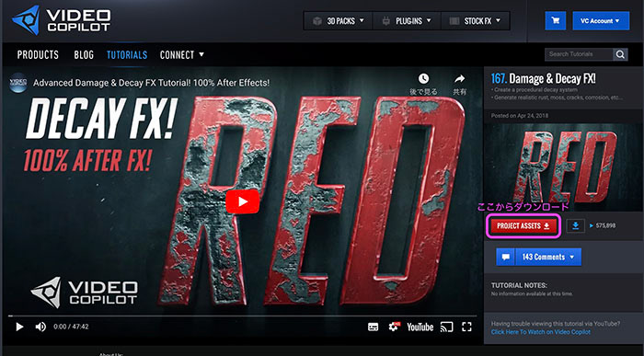The image size is (644, 356).
Task: Open video on YouTube logo
Action: click(x=420, y=327)
